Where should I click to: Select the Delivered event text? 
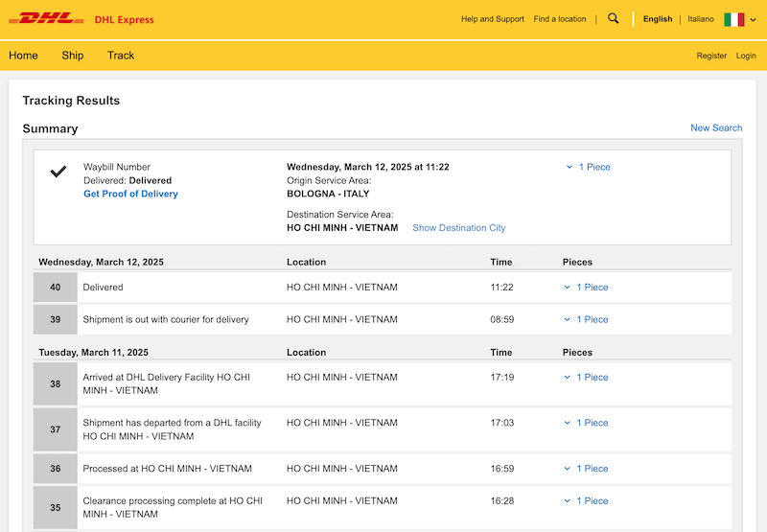[x=103, y=287]
